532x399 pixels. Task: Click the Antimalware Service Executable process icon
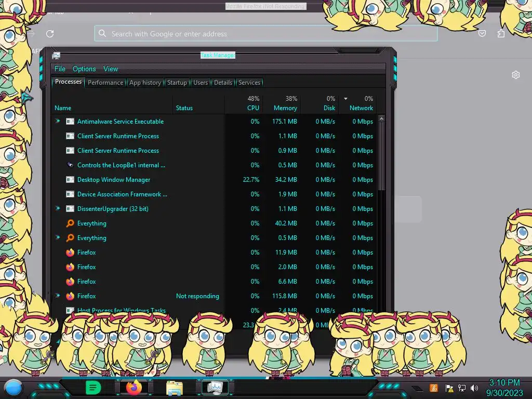[x=70, y=122]
